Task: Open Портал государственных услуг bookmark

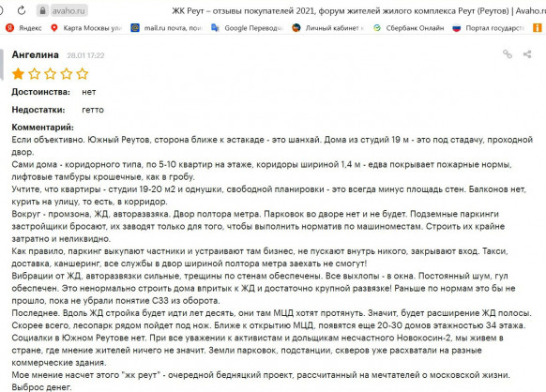Action: click(x=488, y=28)
